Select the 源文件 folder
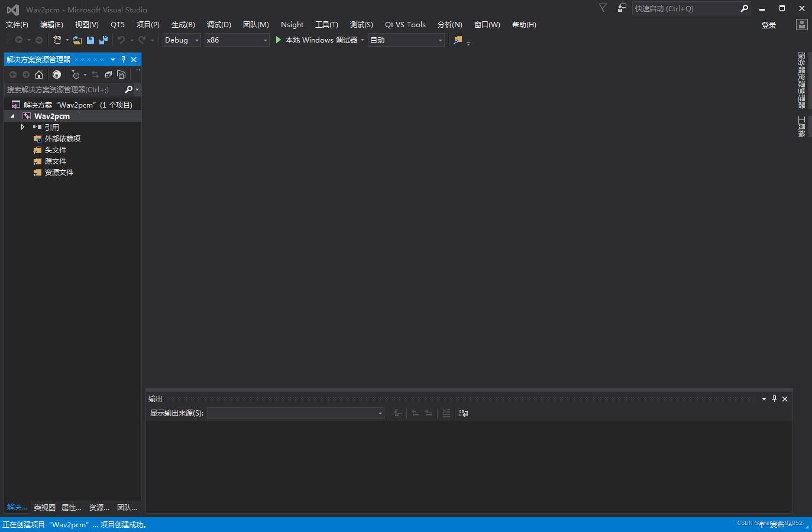This screenshot has width=812, height=532. point(55,161)
